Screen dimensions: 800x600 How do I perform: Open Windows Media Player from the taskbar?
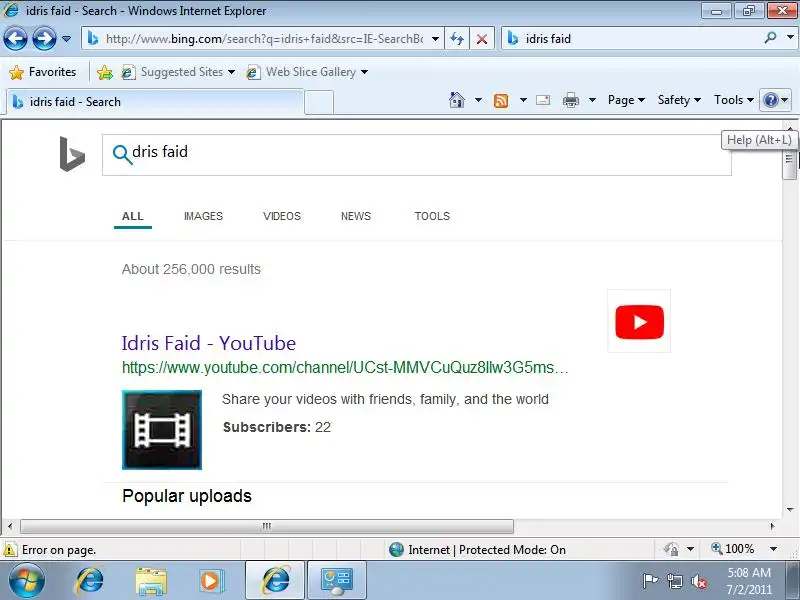[210, 581]
